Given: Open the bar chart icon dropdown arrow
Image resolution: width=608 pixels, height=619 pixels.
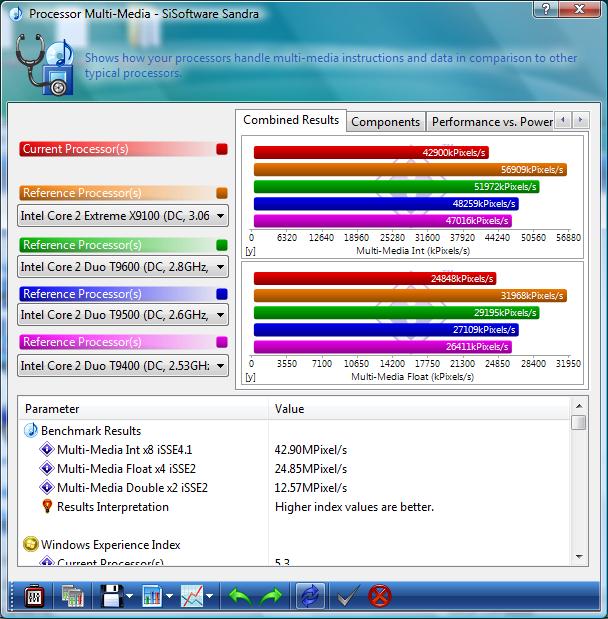Looking at the screenshot, I should (169, 596).
